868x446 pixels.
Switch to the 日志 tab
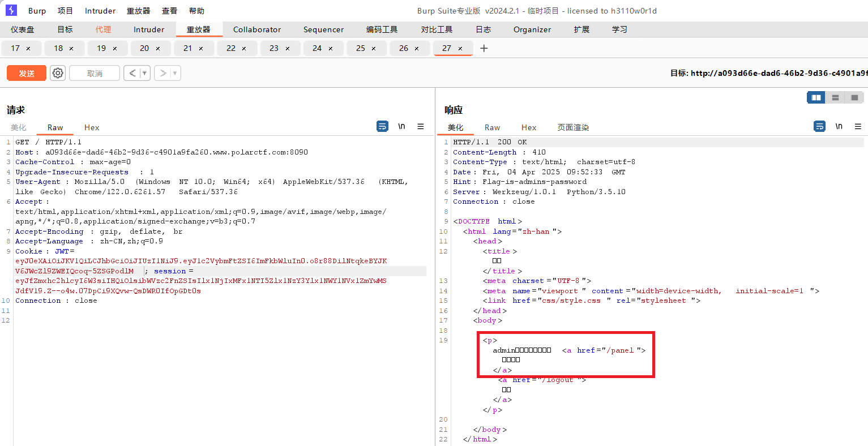coord(483,29)
